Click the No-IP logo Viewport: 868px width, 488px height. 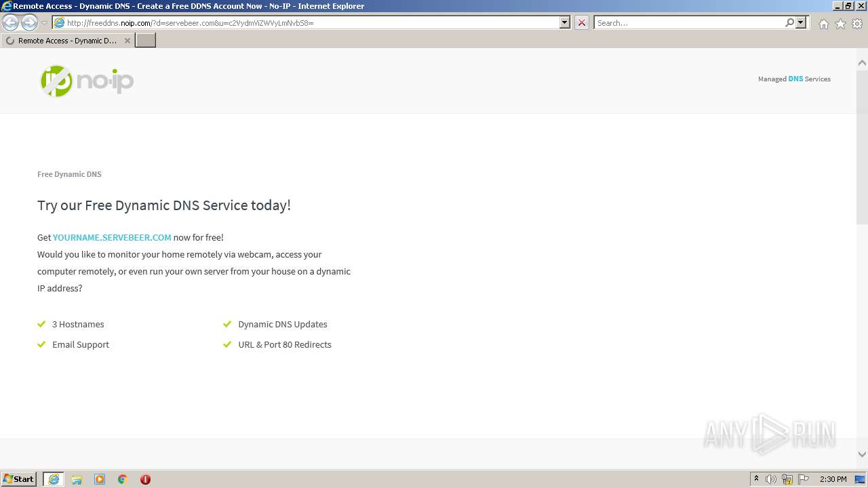(87, 81)
